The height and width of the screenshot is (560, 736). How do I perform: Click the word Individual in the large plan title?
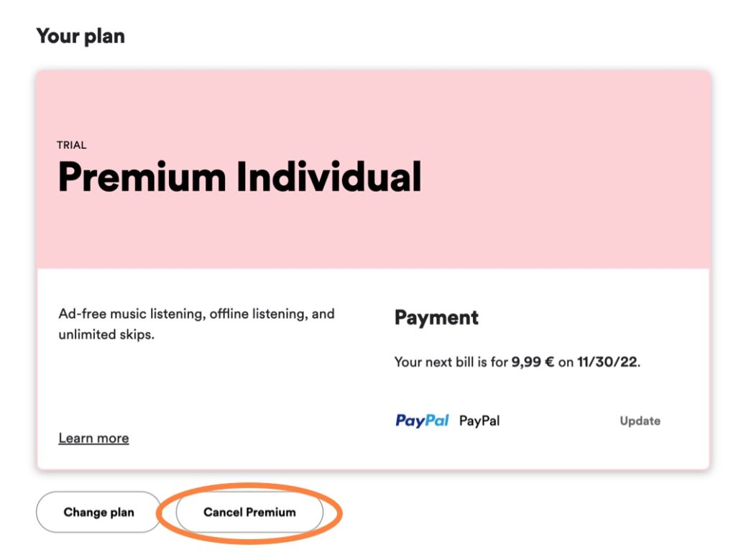[x=328, y=177]
